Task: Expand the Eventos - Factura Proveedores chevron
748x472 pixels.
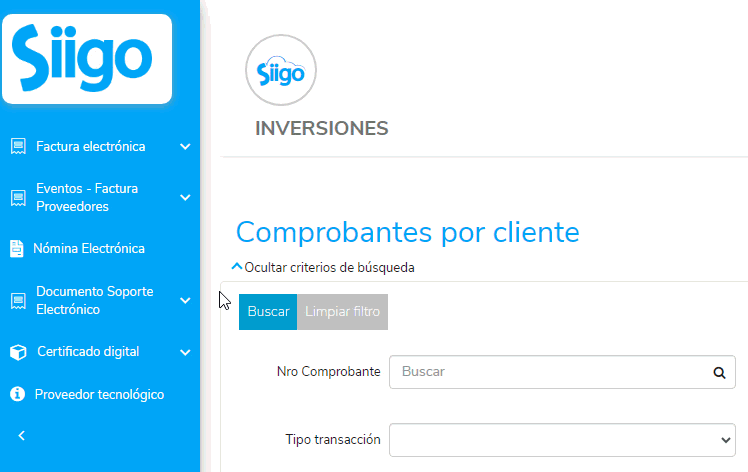Action: click(x=185, y=198)
